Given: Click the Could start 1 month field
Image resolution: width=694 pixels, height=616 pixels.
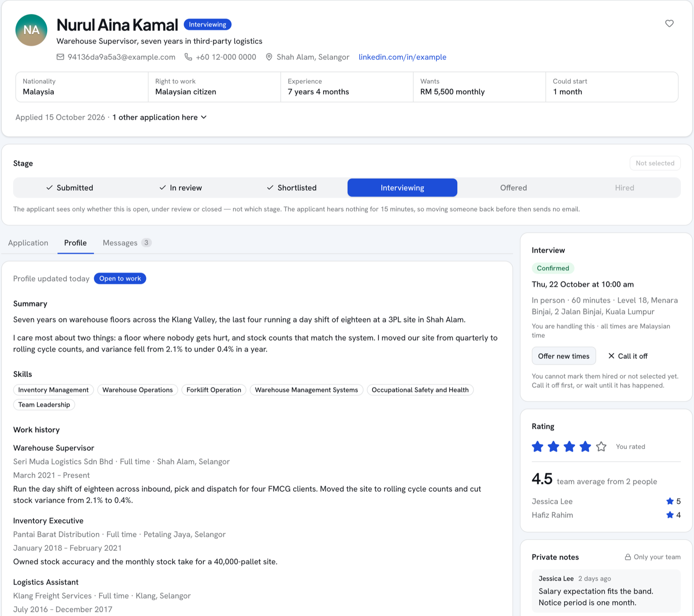Looking at the screenshot, I should (612, 87).
